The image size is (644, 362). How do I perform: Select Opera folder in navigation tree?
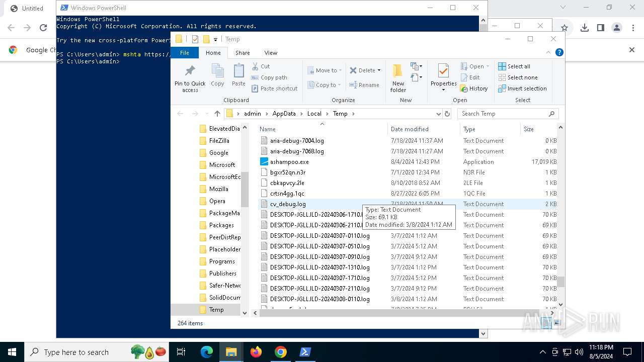217,201
